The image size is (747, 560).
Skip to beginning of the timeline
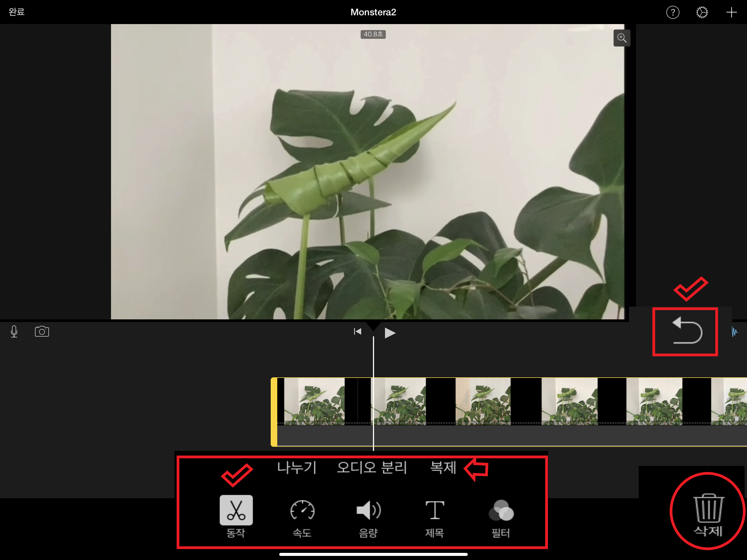coord(357,332)
